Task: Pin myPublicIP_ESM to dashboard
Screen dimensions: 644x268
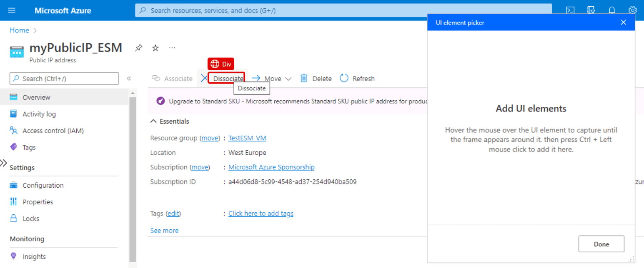Action: coord(138,48)
